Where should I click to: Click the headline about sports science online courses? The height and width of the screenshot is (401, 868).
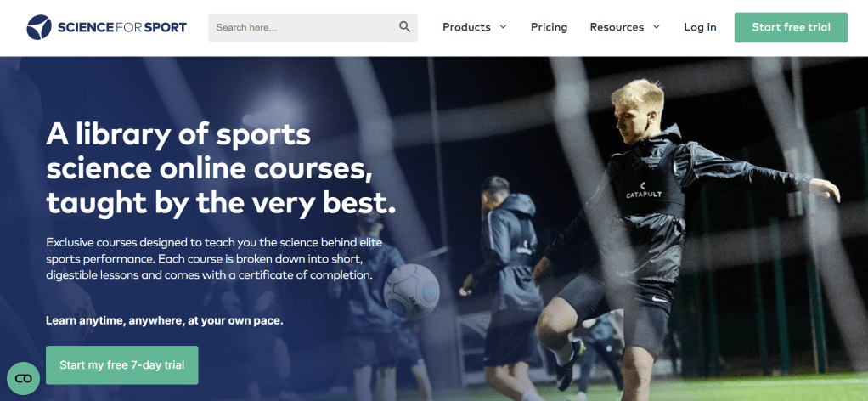222,169
